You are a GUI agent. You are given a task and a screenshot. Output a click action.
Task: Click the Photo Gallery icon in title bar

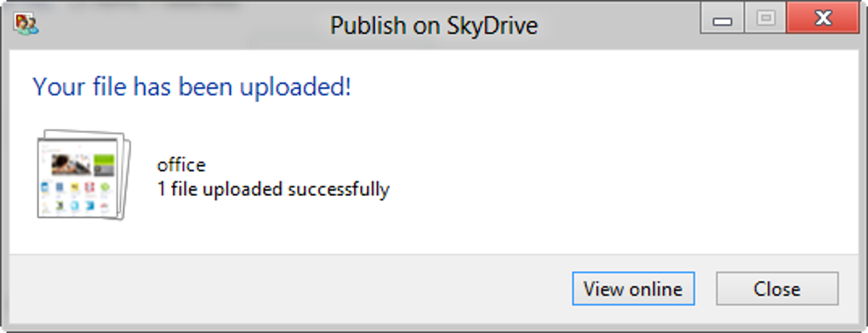tap(26, 25)
